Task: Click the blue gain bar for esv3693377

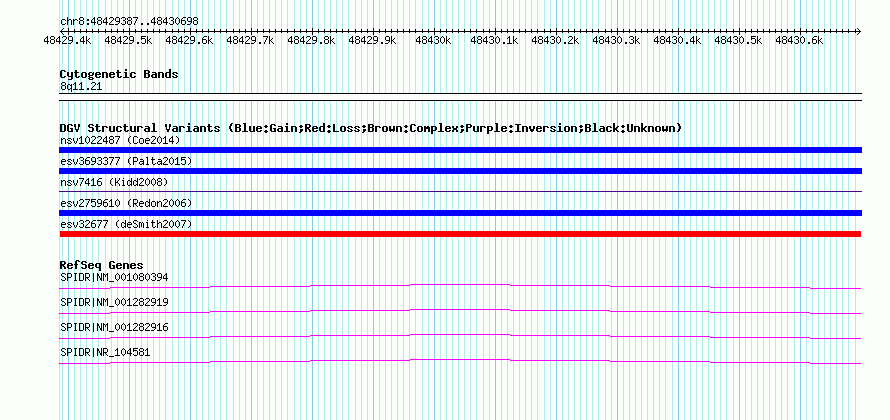Action: click(x=460, y=171)
